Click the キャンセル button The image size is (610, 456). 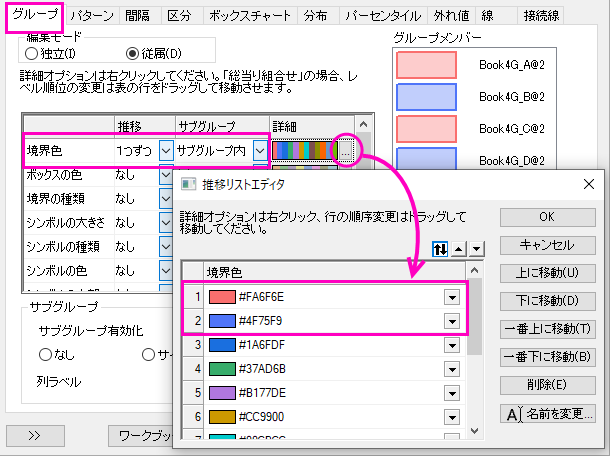[x=547, y=245]
